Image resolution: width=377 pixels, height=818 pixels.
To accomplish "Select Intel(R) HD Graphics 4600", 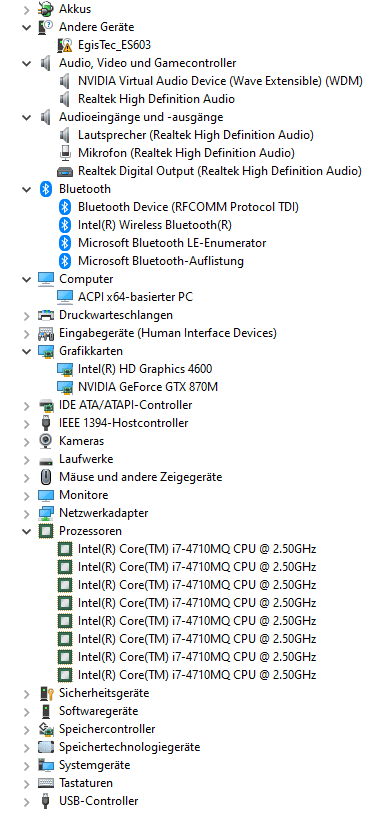I will tap(145, 369).
